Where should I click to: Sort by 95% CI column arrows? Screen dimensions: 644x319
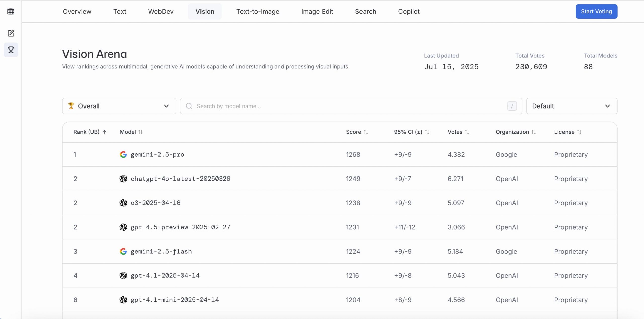click(427, 132)
